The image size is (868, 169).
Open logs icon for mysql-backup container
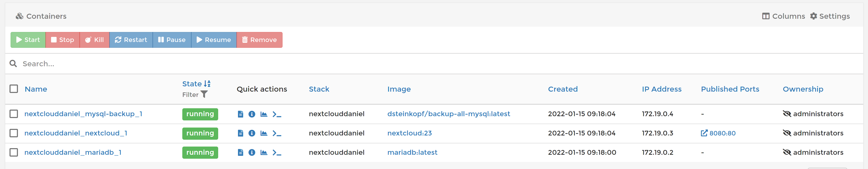[240, 114]
